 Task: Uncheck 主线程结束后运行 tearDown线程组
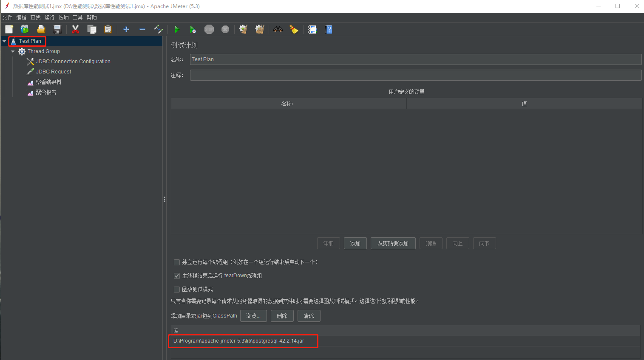pyautogui.click(x=176, y=276)
